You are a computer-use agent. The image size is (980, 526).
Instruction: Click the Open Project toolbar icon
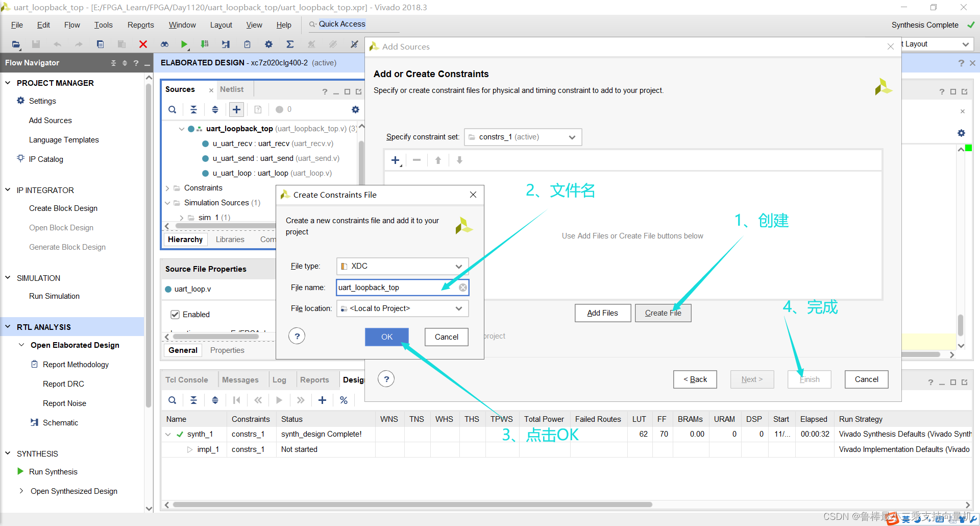pyautogui.click(x=16, y=44)
